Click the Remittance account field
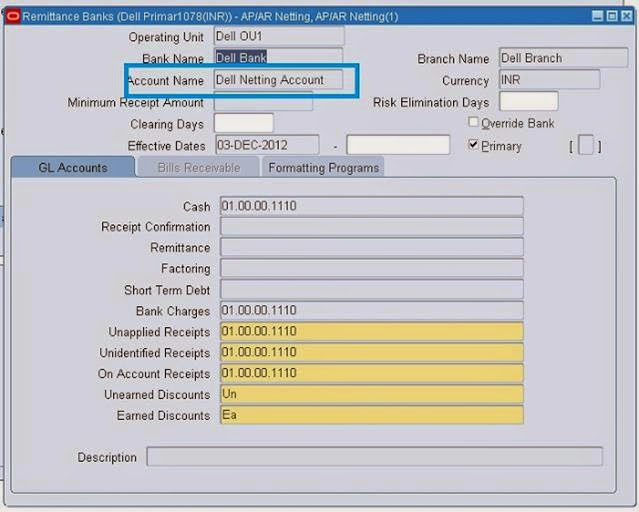This screenshot has width=639, height=512. tap(372, 247)
